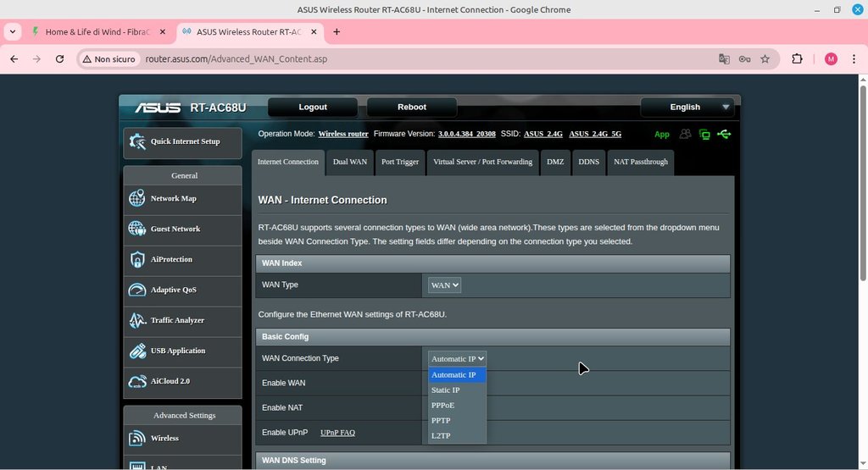This screenshot has width=868, height=470.
Task: Open the Virtual Server / Port Forwarding tab
Action: [482, 162]
